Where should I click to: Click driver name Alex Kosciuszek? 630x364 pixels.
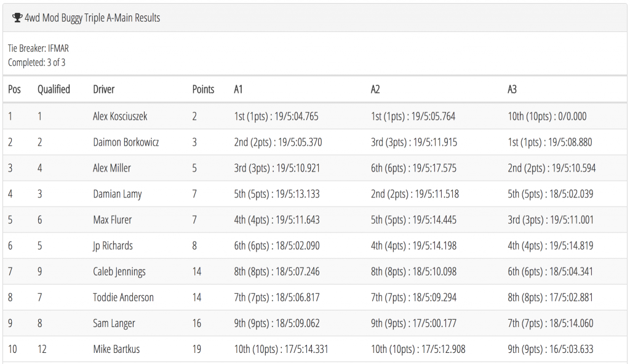(120, 116)
